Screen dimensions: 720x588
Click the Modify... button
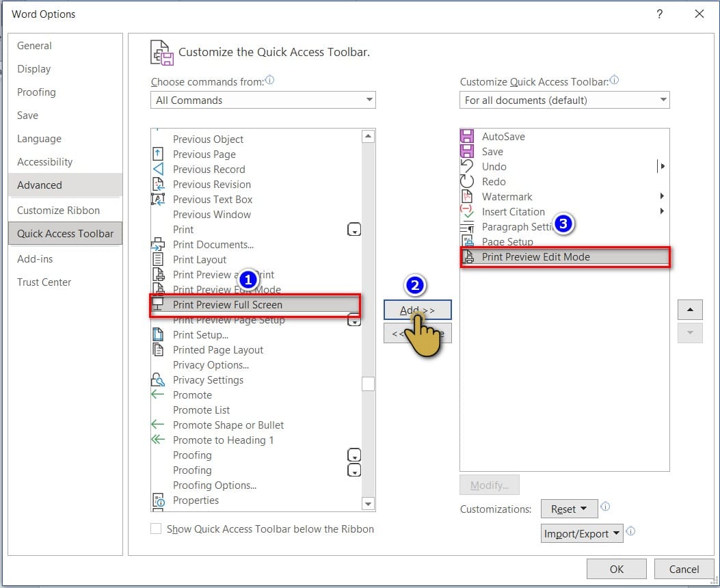point(490,485)
